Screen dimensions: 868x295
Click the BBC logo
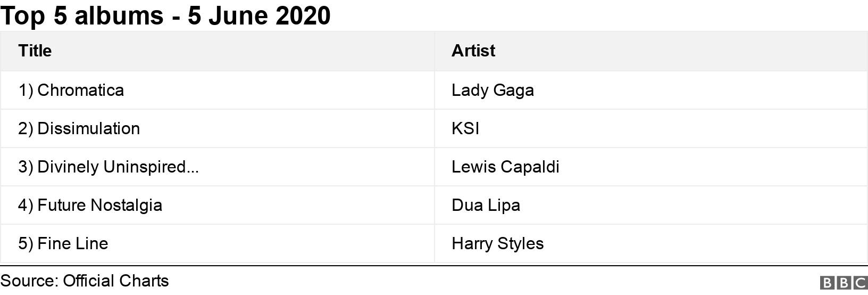click(844, 283)
